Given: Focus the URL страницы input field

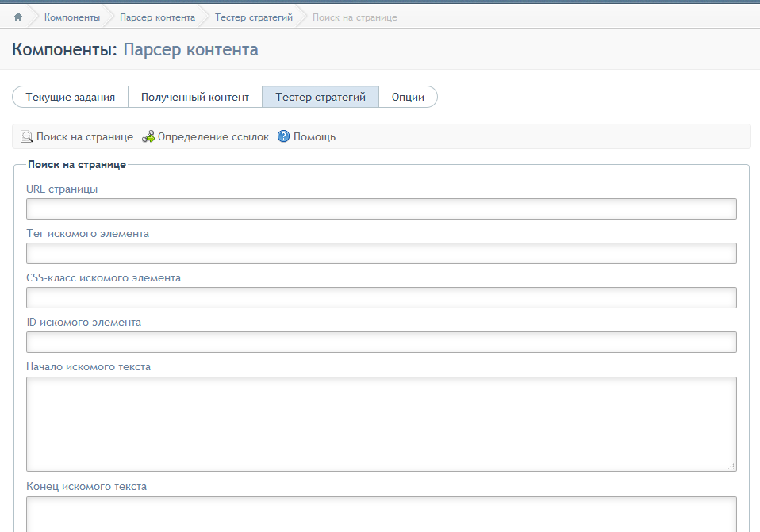Looking at the screenshot, I should 382,209.
